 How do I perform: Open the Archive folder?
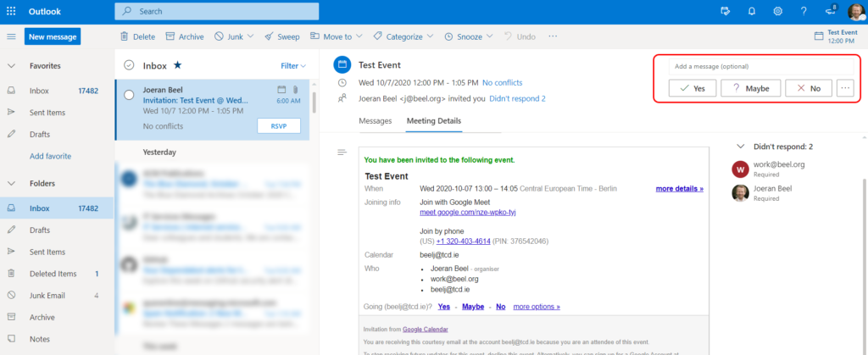pos(57,318)
